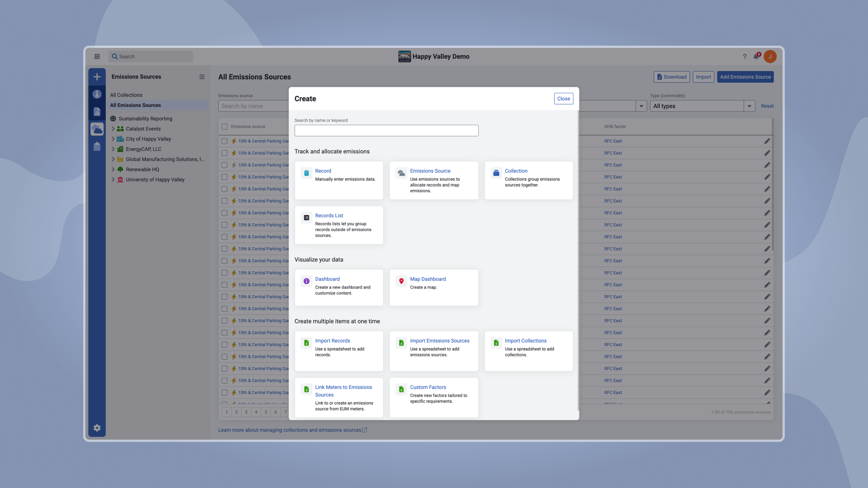Image resolution: width=868 pixels, height=488 pixels.
Task: Expand the University of Happy Valley node
Action: 113,179
